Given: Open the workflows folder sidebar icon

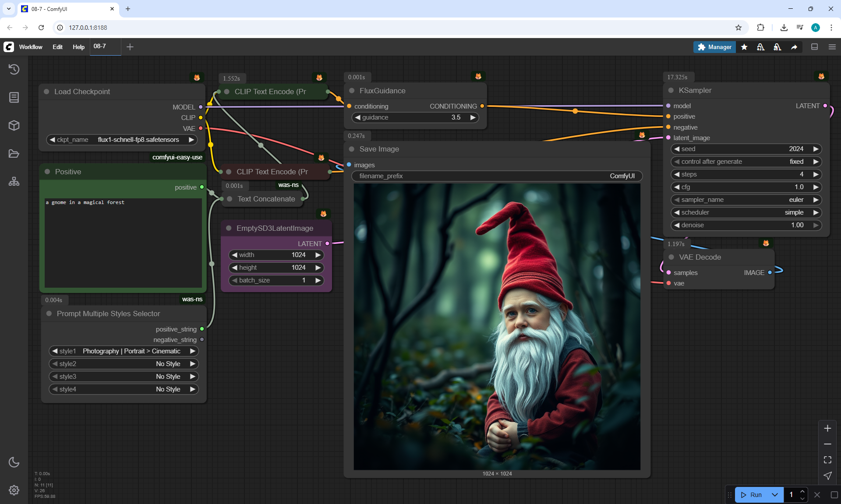Looking at the screenshot, I should [14, 154].
